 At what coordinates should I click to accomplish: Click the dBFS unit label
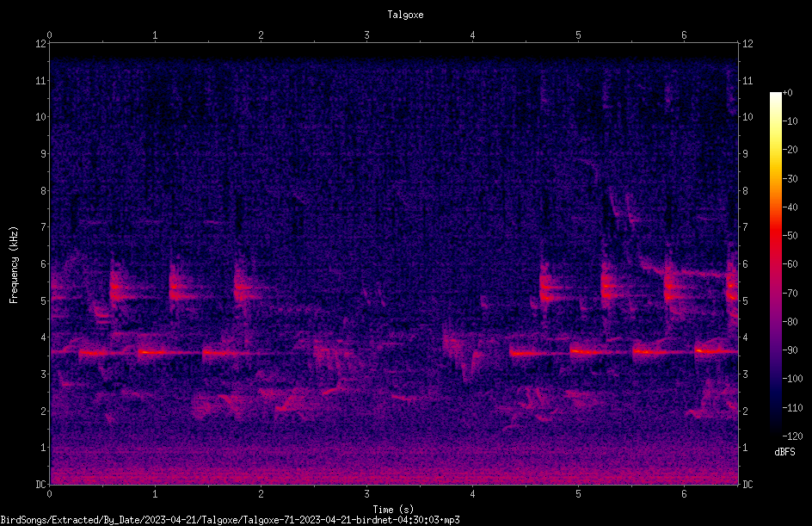pyautogui.click(x=784, y=452)
